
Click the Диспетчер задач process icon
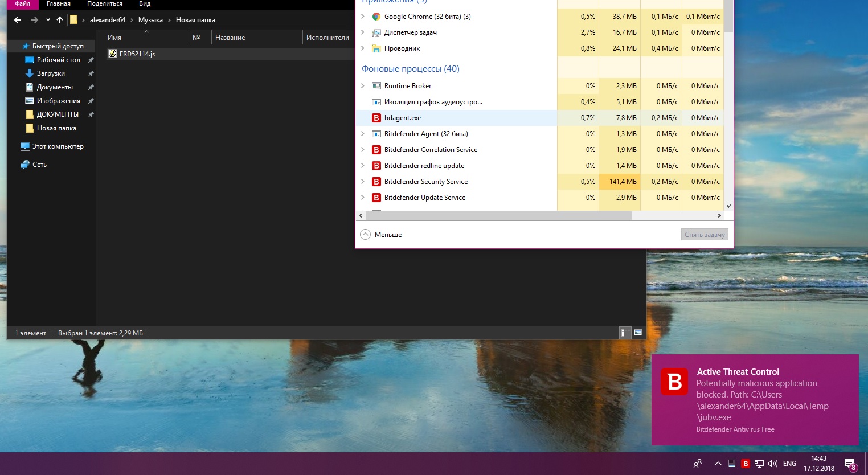coord(376,32)
